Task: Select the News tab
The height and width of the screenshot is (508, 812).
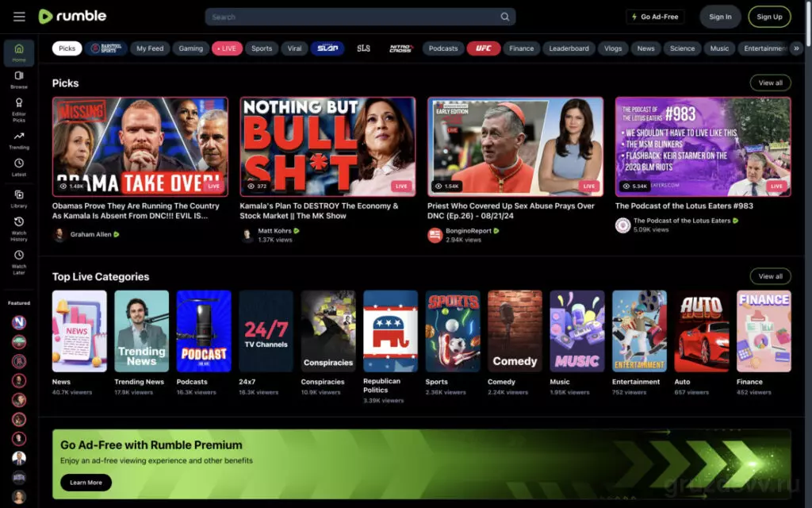Action: (645, 48)
